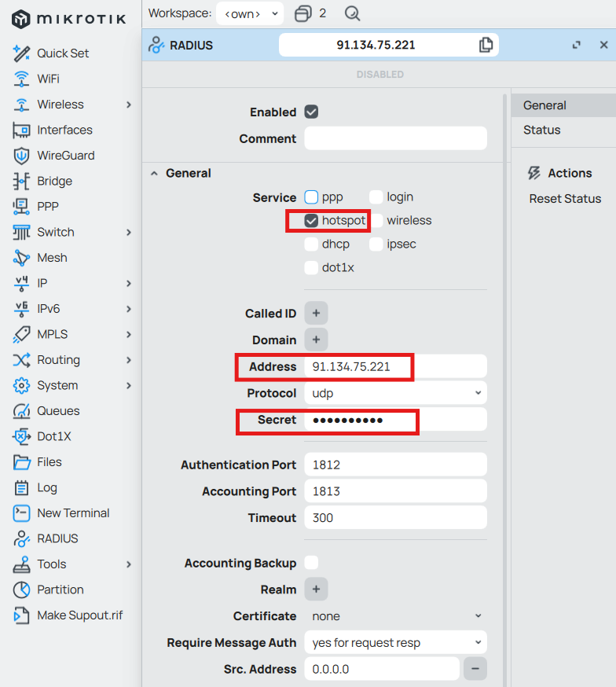Click the MPLS tag icon
The height and width of the screenshot is (687, 616).
click(x=21, y=334)
